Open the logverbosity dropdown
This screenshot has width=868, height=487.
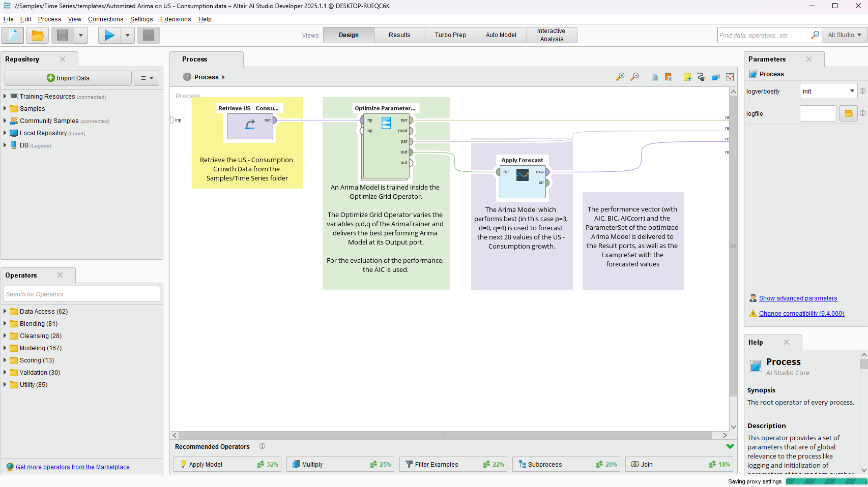(x=828, y=91)
